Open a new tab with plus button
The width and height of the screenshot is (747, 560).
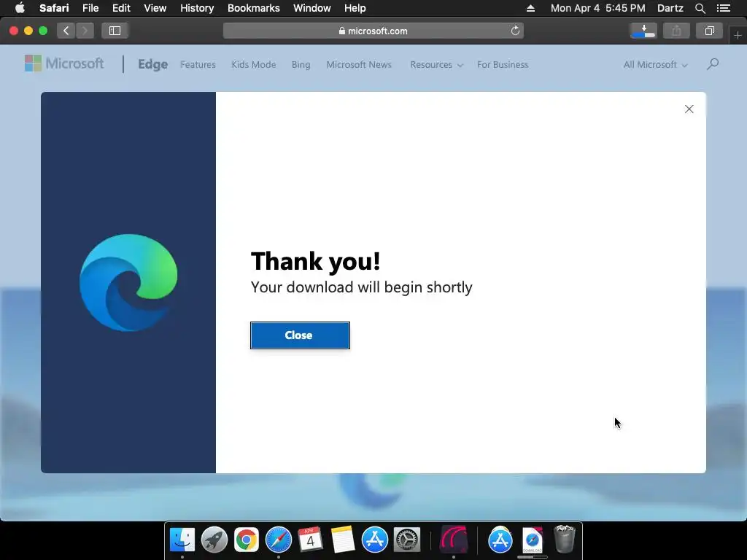click(738, 35)
